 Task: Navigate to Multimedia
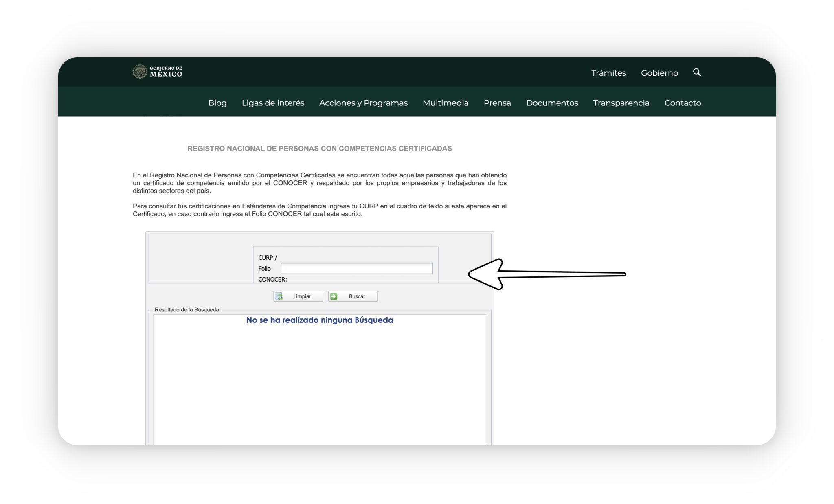[446, 103]
